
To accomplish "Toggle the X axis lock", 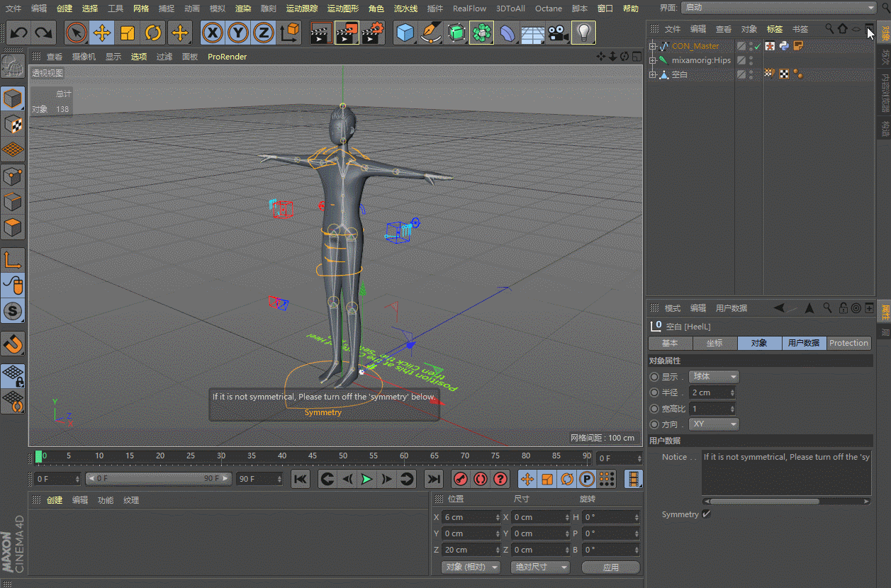I will click(213, 33).
